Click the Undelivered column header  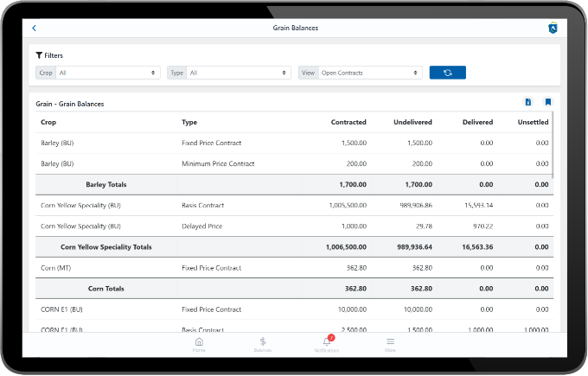coord(412,122)
